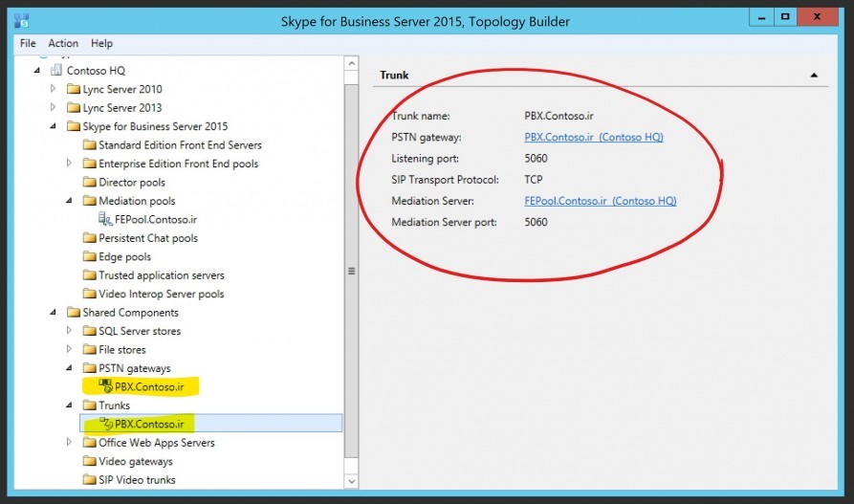
Task: Click Enterprise Edition Front End pools folder icon
Action: [89, 163]
